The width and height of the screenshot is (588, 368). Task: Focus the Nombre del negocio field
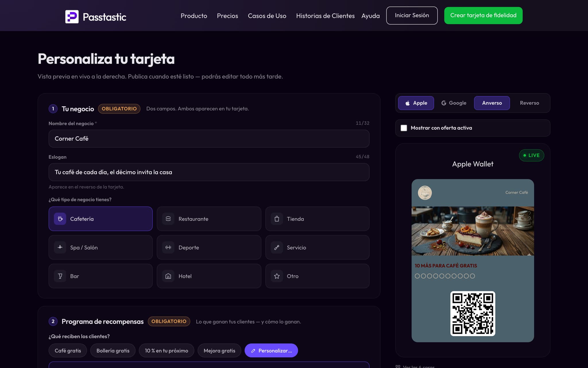209,139
